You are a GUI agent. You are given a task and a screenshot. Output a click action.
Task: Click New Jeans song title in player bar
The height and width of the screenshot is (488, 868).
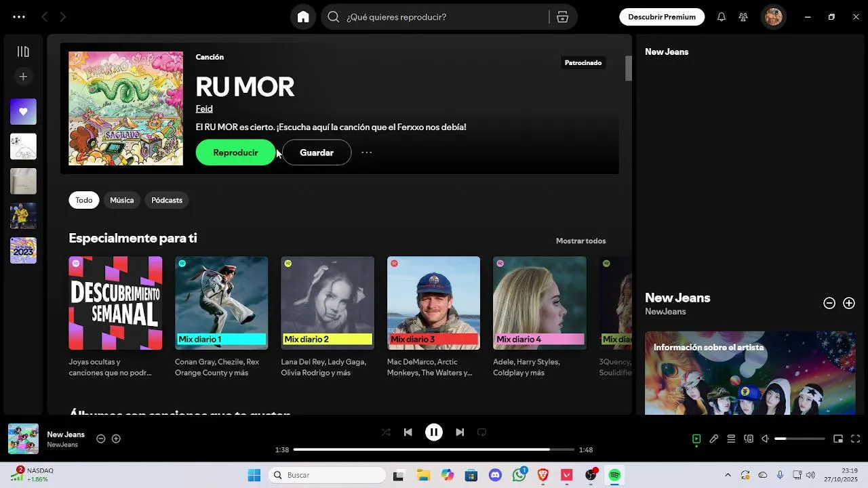[x=66, y=434]
